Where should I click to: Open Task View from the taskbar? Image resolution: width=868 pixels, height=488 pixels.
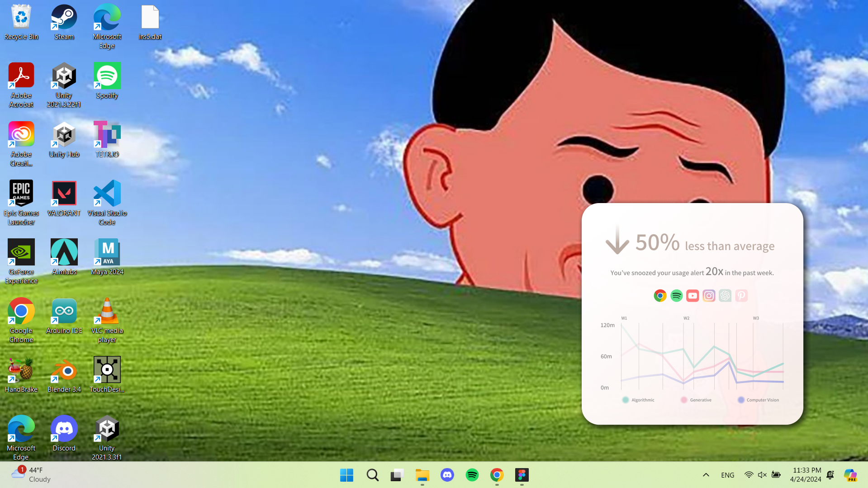click(397, 475)
